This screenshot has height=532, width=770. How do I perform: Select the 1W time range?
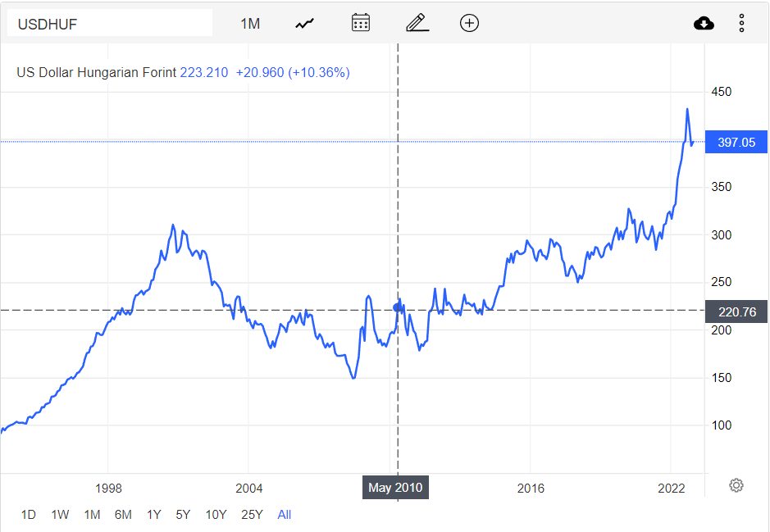(x=60, y=514)
